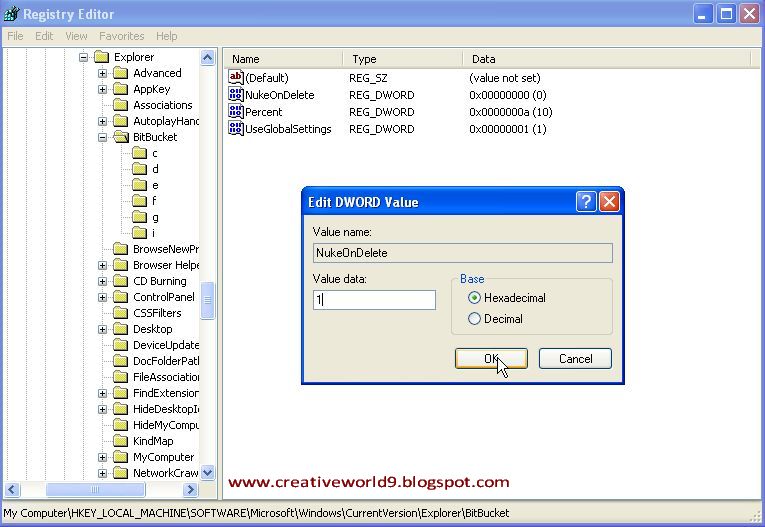
Task: Click the open BitBucket folder icon
Action: point(121,137)
